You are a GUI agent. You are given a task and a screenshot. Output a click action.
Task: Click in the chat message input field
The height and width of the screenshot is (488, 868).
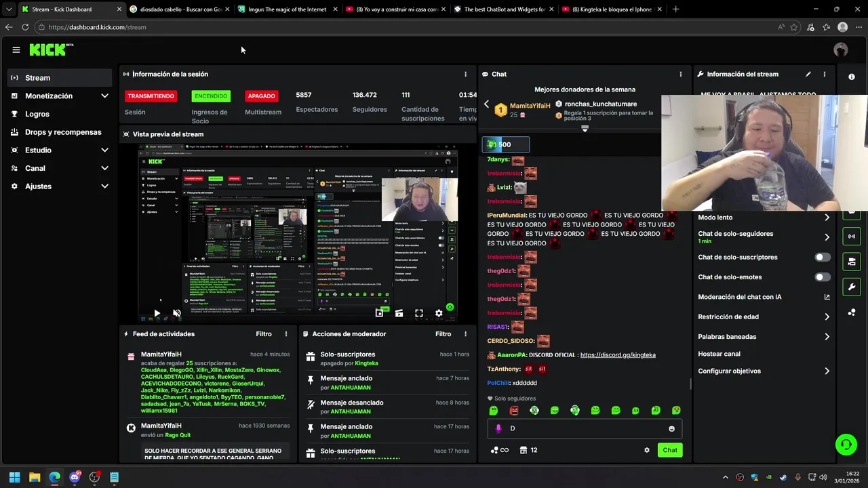(585, 428)
